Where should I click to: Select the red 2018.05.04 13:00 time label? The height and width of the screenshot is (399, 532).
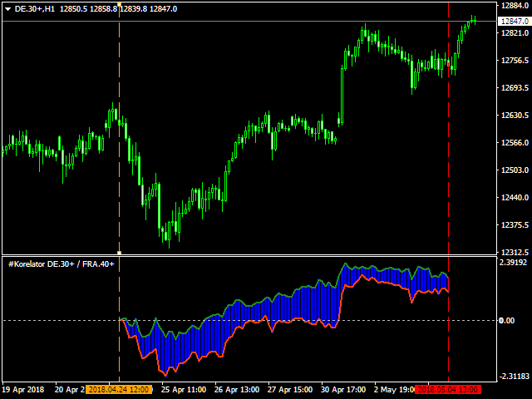coord(448,389)
